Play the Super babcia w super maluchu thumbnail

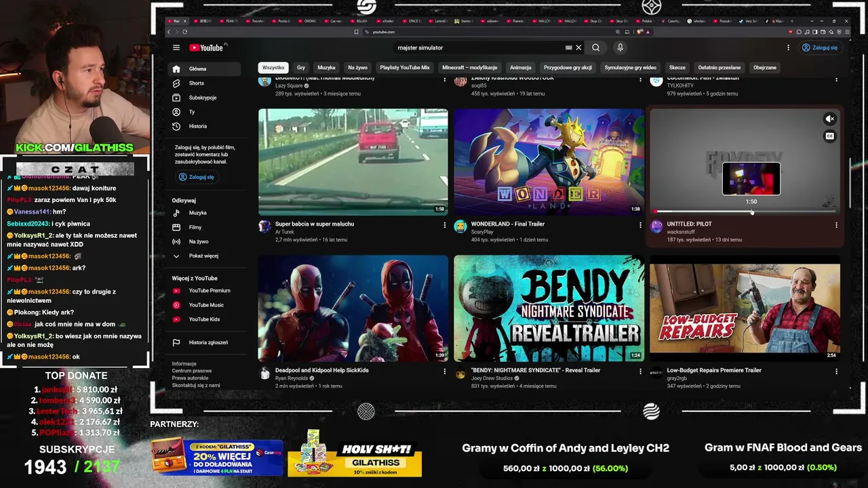coord(353,162)
